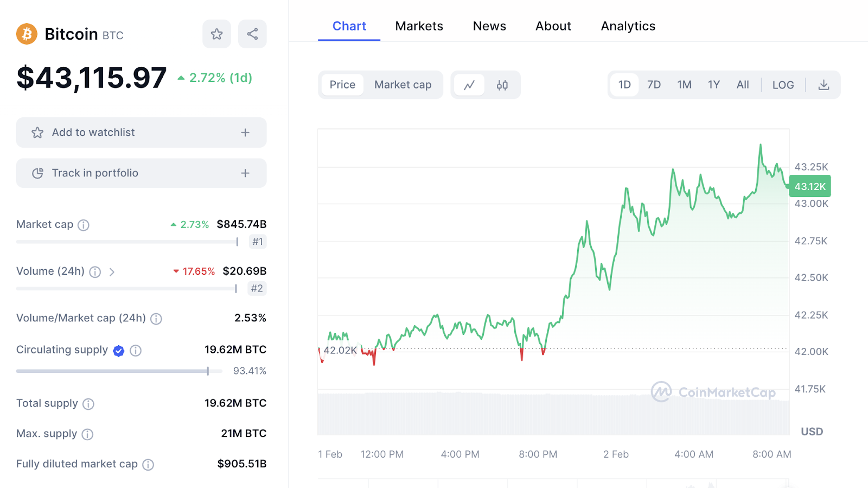This screenshot has height=488, width=868.
Task: Expand Add to watchlist plus sign
Action: click(245, 132)
